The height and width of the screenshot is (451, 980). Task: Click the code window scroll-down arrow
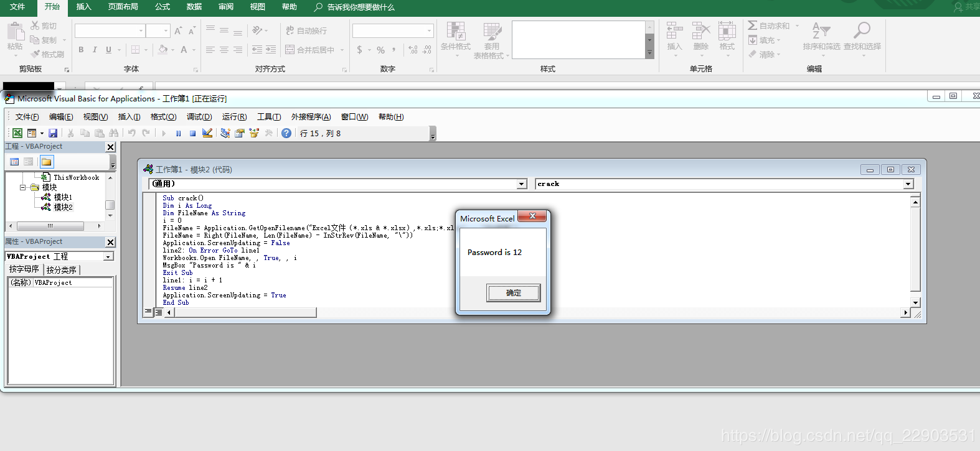pyautogui.click(x=915, y=303)
